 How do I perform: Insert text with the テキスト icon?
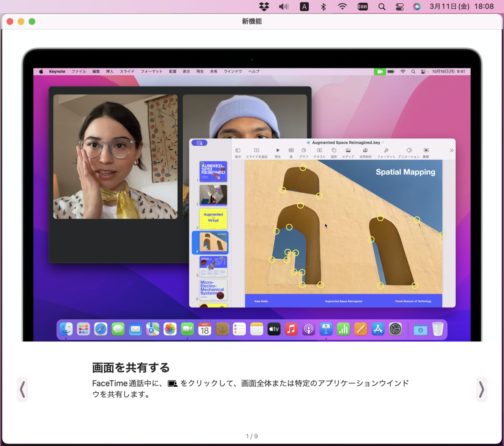(319, 150)
